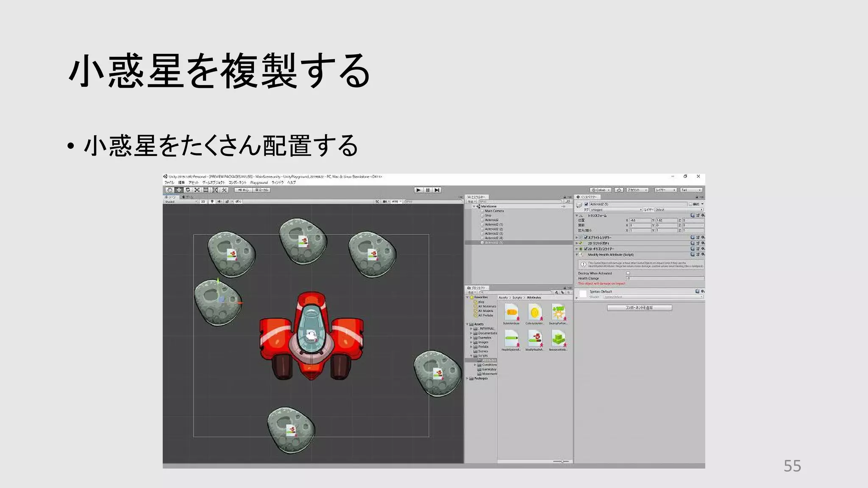Click Sprite Renderer component gear icon
This screenshot has height=488, width=868.
703,238
